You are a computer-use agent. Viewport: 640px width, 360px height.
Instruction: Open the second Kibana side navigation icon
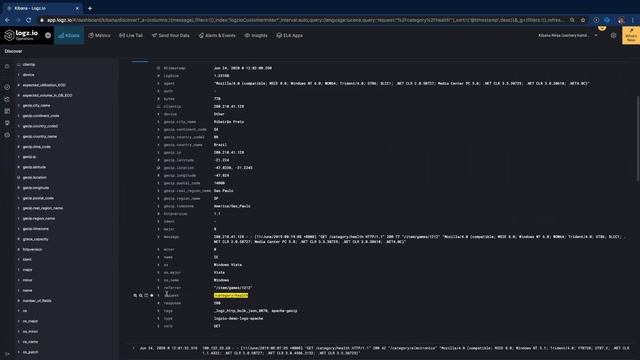(7, 87)
